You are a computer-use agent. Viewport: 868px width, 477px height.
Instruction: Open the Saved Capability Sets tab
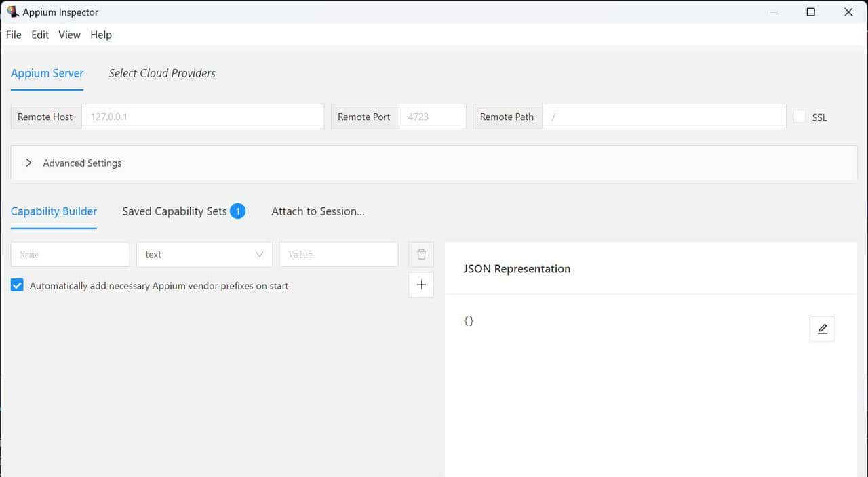tap(174, 211)
